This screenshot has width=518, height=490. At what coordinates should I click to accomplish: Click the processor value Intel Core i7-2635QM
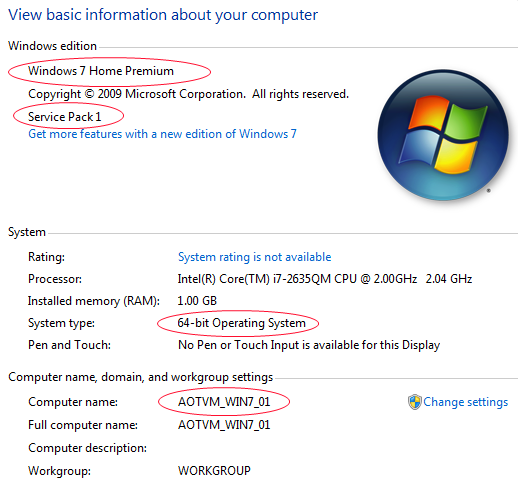[325, 279]
